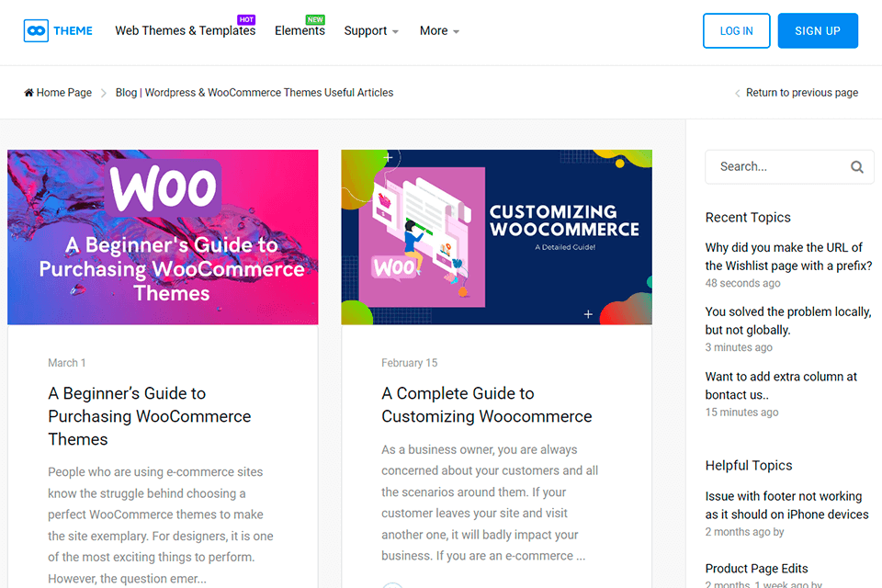Click the NEW badge above Elements
Image resolution: width=882 pixels, height=588 pixels.
point(315,19)
